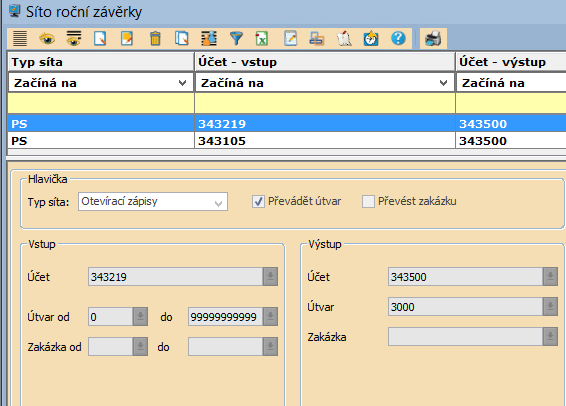Select the row with account 343105
The width and height of the screenshot is (566, 406).
tap(287, 141)
